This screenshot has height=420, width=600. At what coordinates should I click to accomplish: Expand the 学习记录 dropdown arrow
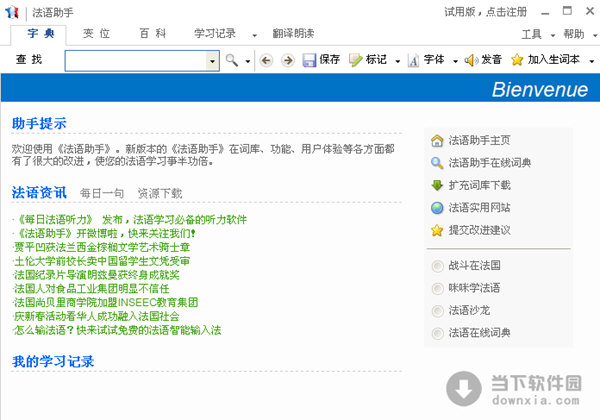pyautogui.click(x=254, y=36)
